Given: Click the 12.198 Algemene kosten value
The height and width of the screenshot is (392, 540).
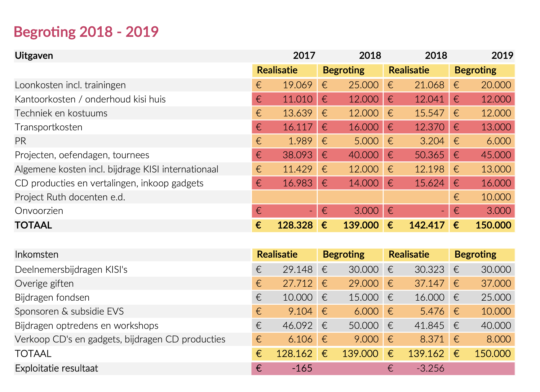Looking at the screenshot, I should (x=430, y=169).
